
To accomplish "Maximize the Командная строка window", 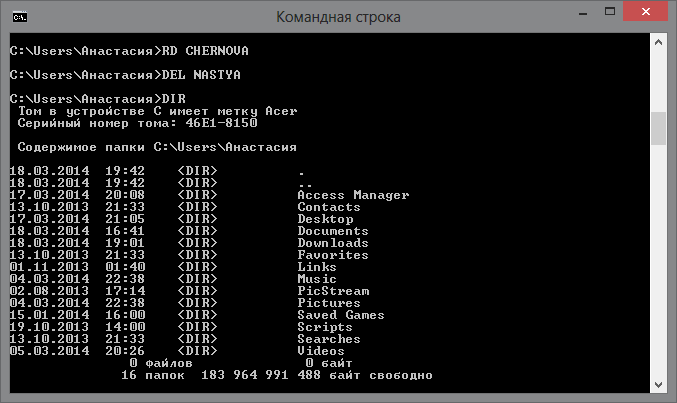I will [610, 12].
